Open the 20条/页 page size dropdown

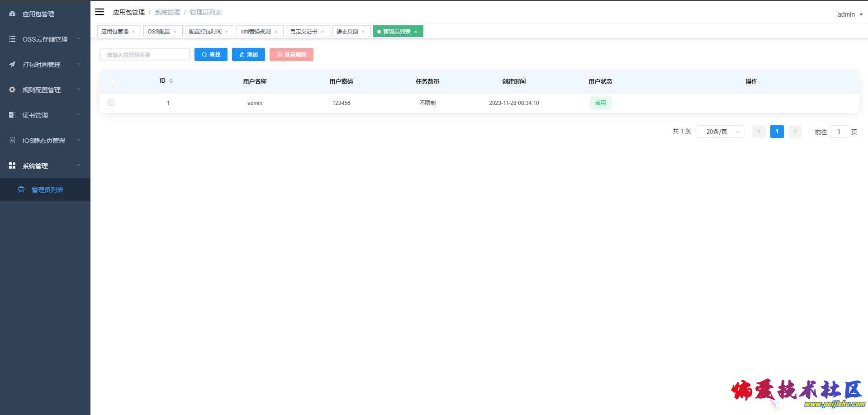(720, 132)
